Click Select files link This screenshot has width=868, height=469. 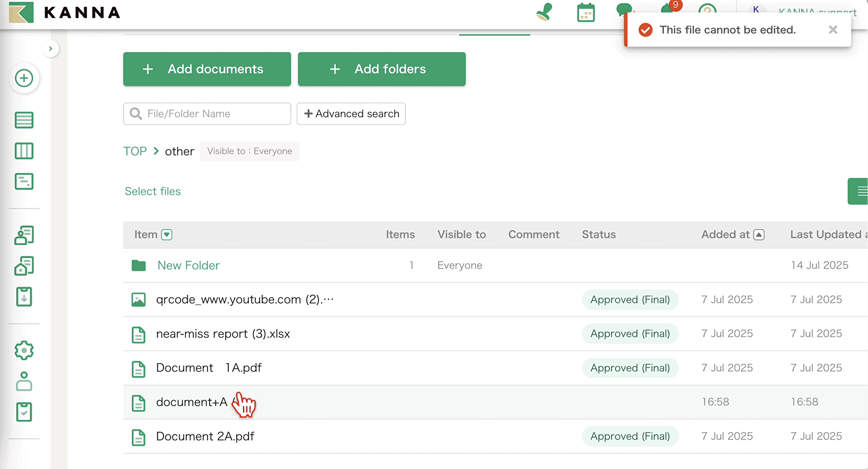click(x=153, y=191)
